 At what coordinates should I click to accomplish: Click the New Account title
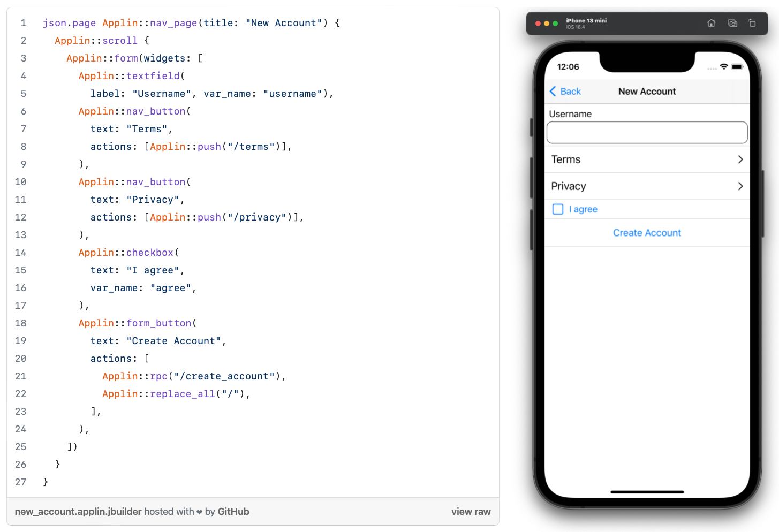647,92
